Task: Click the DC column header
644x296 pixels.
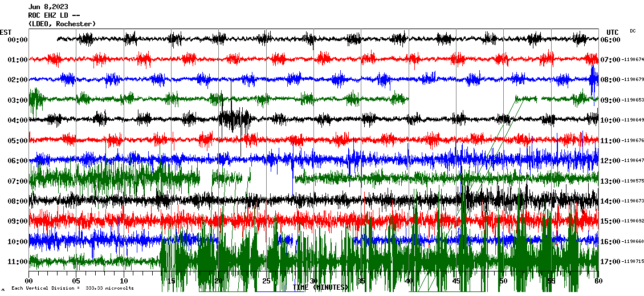Action: [x=633, y=31]
